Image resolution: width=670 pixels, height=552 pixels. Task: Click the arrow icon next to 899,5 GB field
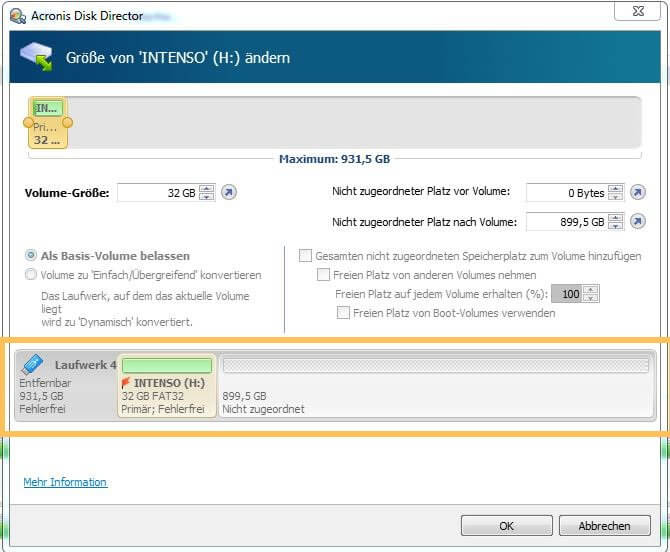coord(638,222)
